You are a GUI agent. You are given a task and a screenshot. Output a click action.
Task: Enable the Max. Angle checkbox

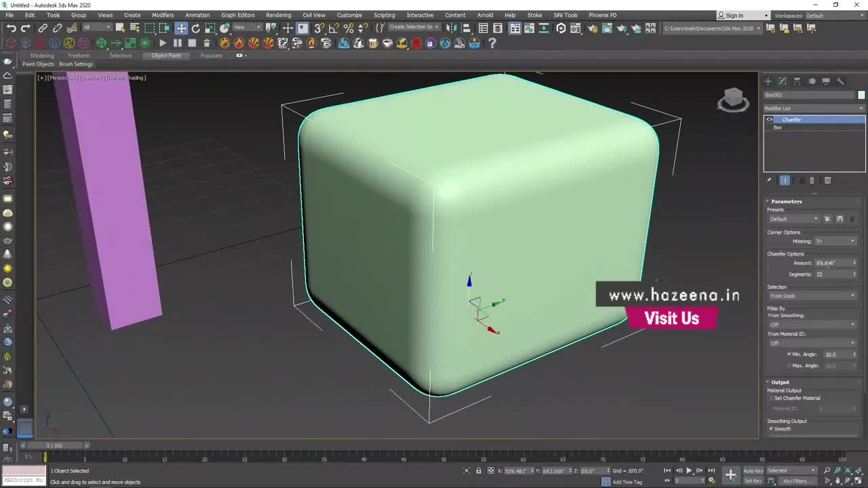point(789,366)
